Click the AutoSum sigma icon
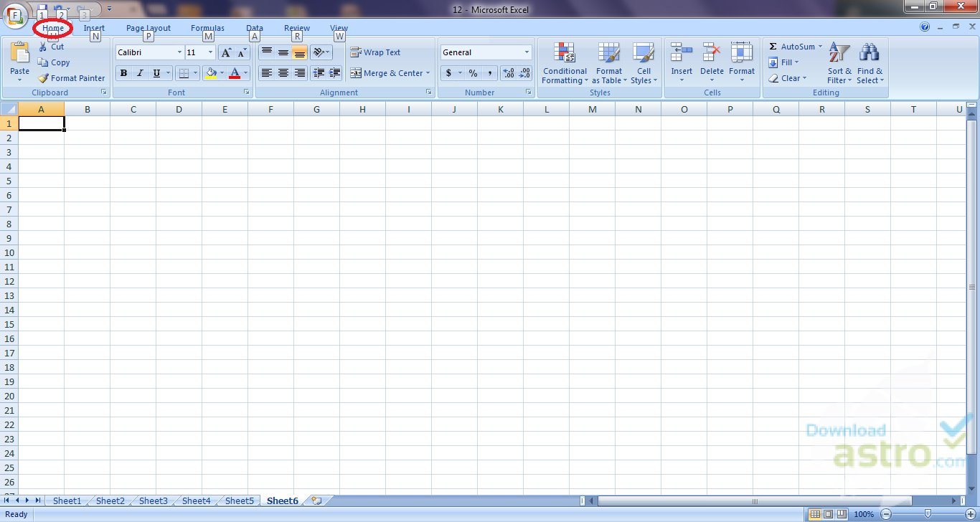980x522 pixels. (773, 47)
